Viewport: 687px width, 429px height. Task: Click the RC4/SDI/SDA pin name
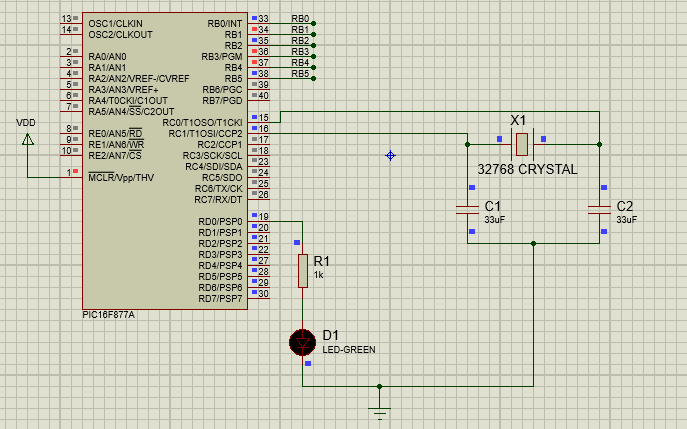[214, 167]
